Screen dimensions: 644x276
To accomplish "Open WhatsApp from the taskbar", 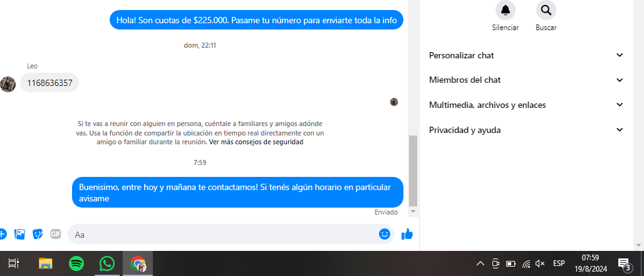I will 107,263.
